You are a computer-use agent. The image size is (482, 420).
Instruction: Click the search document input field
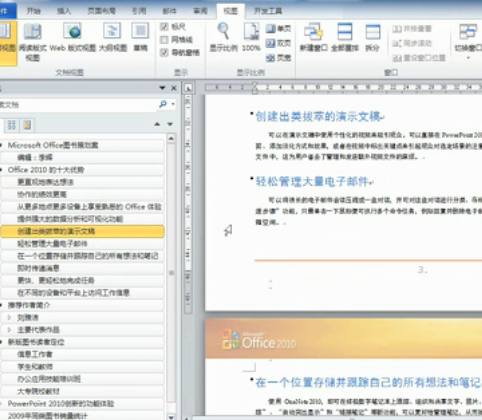(78, 105)
